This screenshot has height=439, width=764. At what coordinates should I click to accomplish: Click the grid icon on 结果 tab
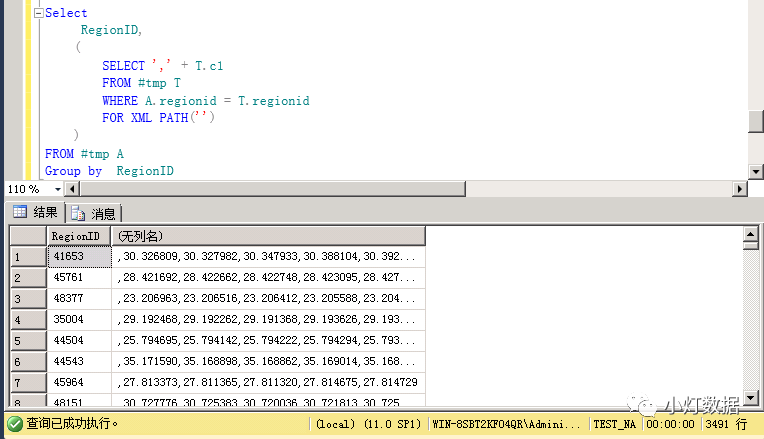(x=20, y=212)
